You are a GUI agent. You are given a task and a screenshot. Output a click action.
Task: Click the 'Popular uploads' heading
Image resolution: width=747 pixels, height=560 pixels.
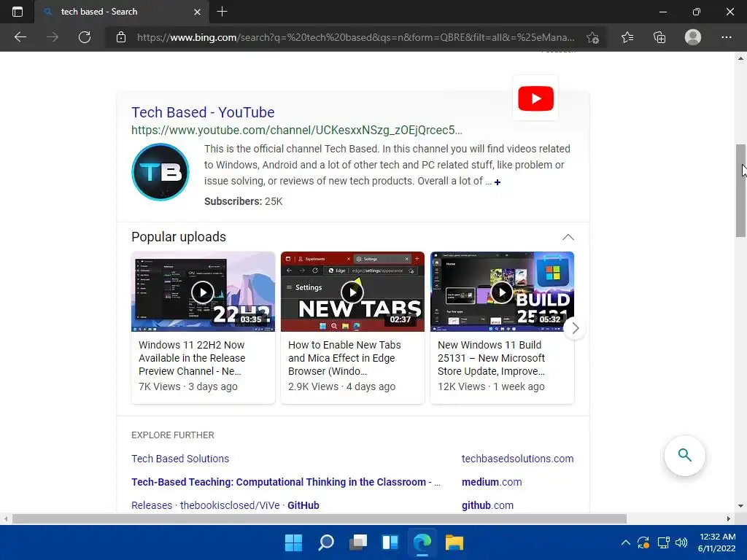(179, 237)
